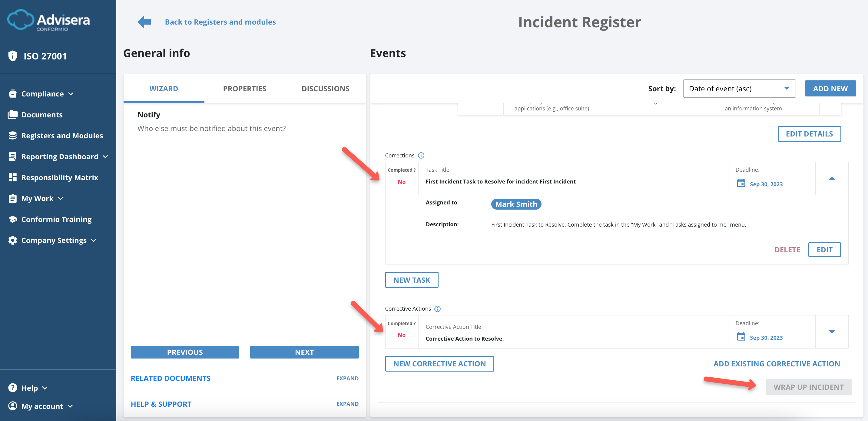The height and width of the screenshot is (421, 868).
Task: Click the Conformio Training icon
Action: [x=12, y=219]
